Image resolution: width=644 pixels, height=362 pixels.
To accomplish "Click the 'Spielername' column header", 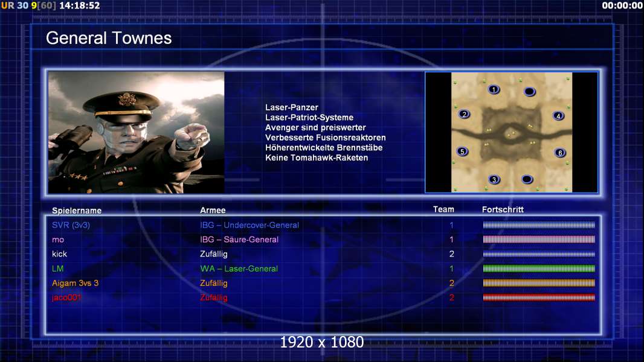I will pos(77,211).
